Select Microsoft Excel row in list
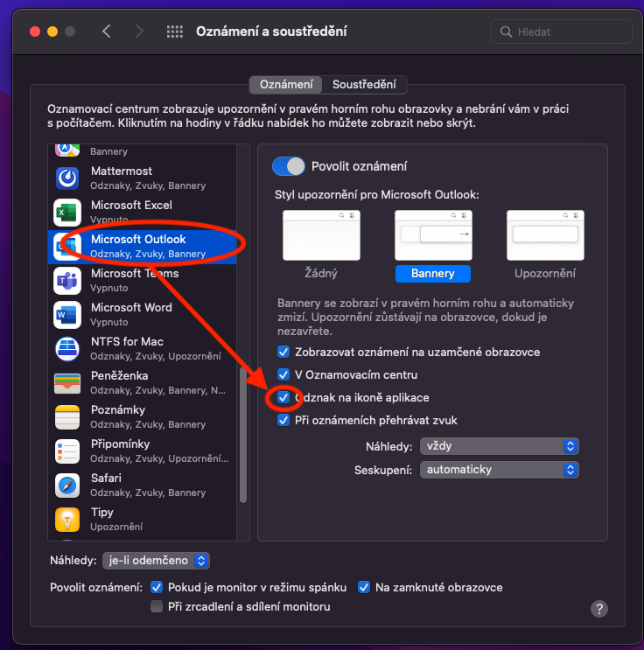The height and width of the screenshot is (650, 644). coord(143,213)
